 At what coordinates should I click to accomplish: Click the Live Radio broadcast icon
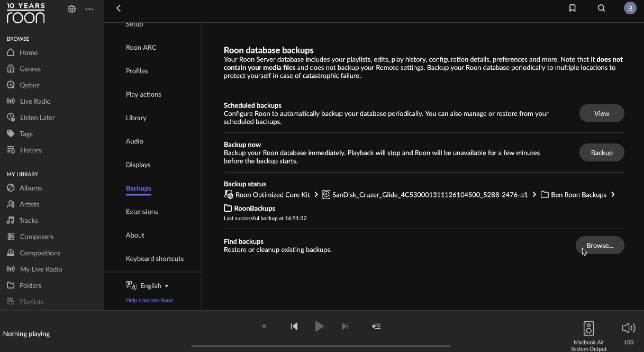[x=11, y=101]
